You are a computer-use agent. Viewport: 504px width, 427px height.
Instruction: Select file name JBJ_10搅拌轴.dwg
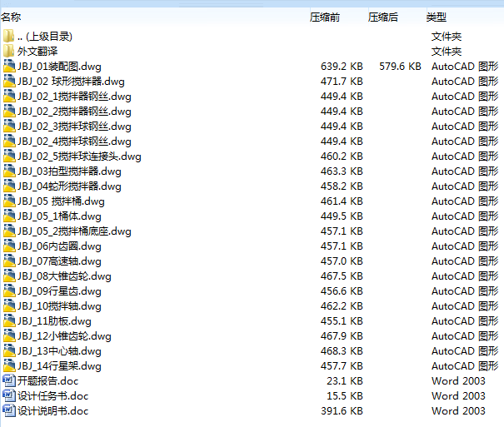(x=59, y=306)
